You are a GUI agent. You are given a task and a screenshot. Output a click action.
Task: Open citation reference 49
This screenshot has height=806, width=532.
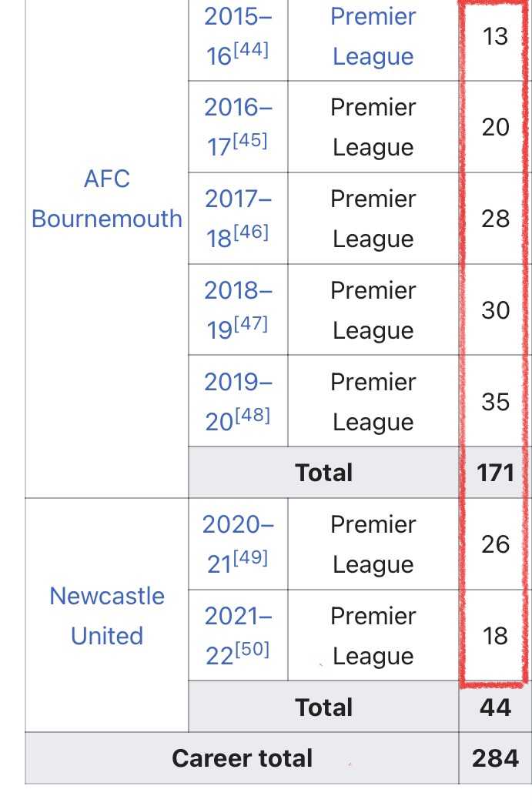[251, 557]
